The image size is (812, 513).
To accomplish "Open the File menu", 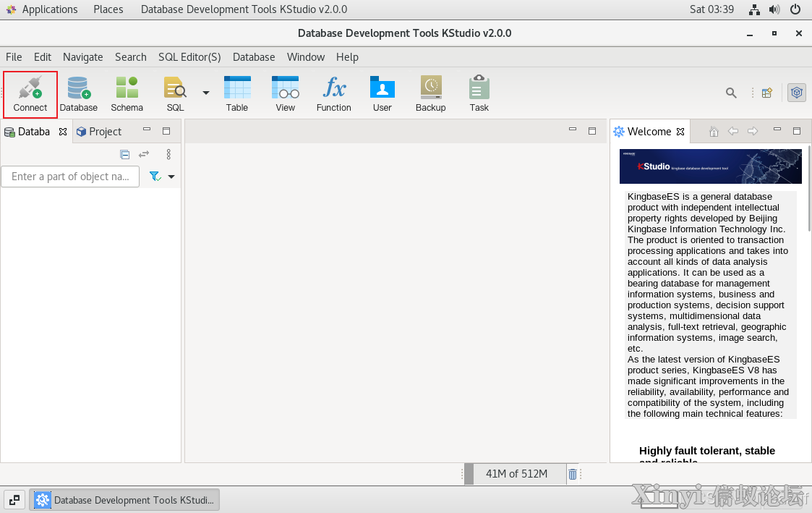I will [14, 57].
